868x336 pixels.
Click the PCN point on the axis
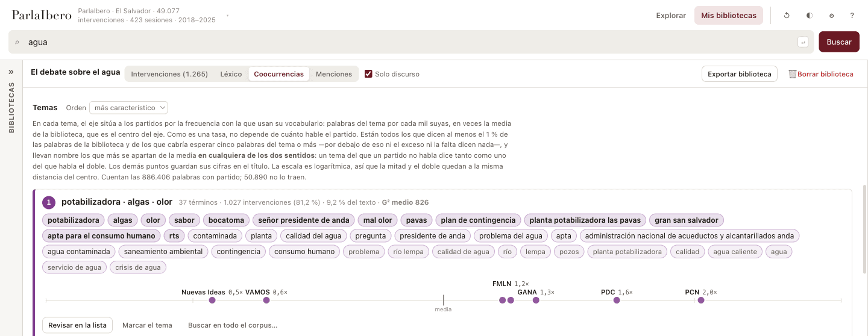coord(701,300)
